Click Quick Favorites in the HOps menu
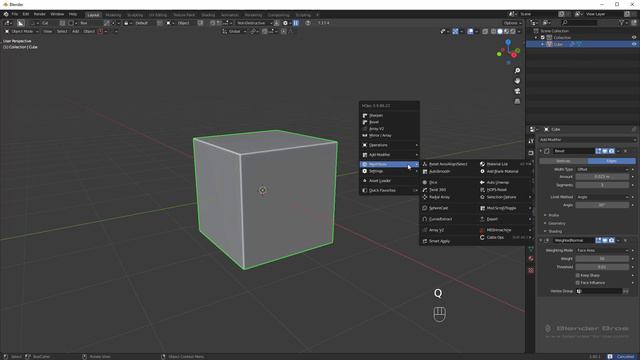 tap(389, 190)
